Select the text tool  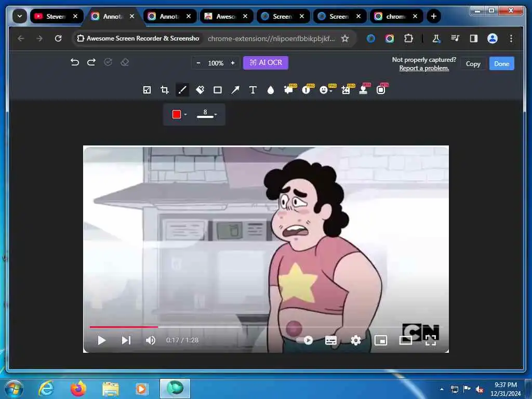click(x=253, y=90)
